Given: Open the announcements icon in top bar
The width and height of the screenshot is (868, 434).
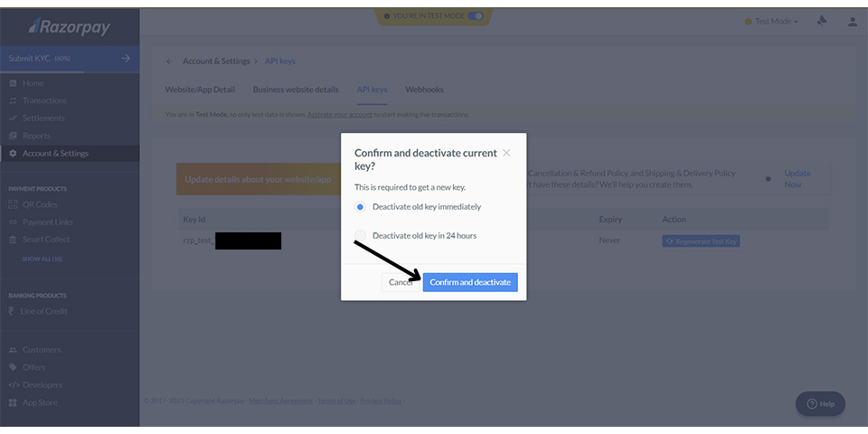Looking at the screenshot, I should [822, 22].
